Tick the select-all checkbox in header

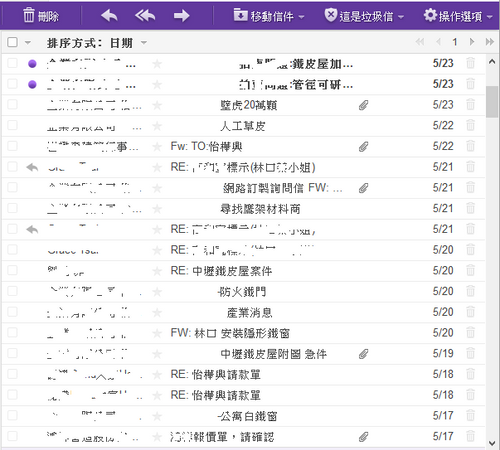pyautogui.click(x=12, y=42)
